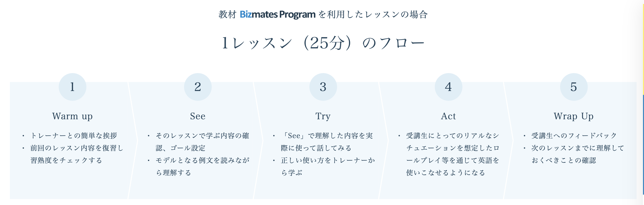Click the 正しい使い方をトレーナー bullet in Try
The height and width of the screenshot is (205, 644).
328,161
